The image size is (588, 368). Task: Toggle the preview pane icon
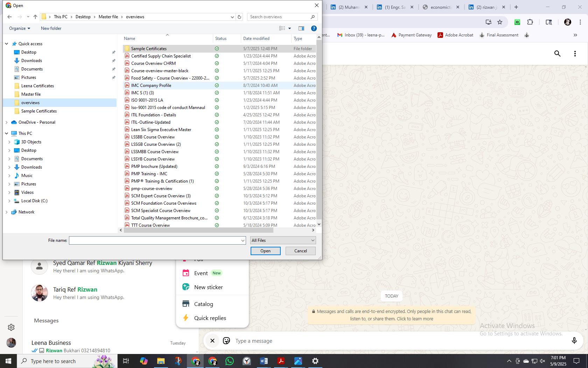pos(301,28)
